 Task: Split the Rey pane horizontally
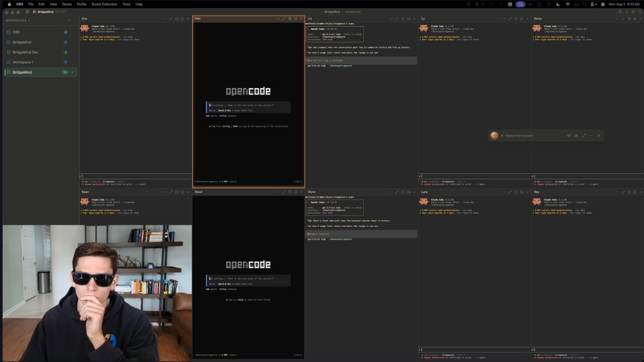pos(634,192)
